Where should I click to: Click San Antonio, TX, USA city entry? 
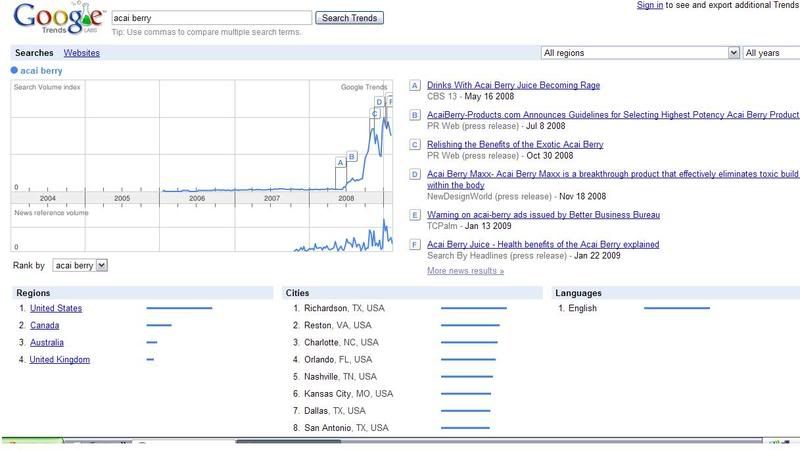click(x=346, y=428)
